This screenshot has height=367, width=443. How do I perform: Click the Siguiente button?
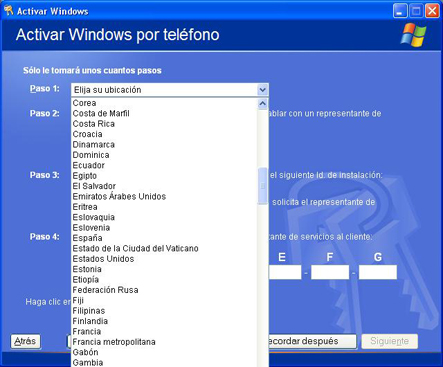[390, 341]
